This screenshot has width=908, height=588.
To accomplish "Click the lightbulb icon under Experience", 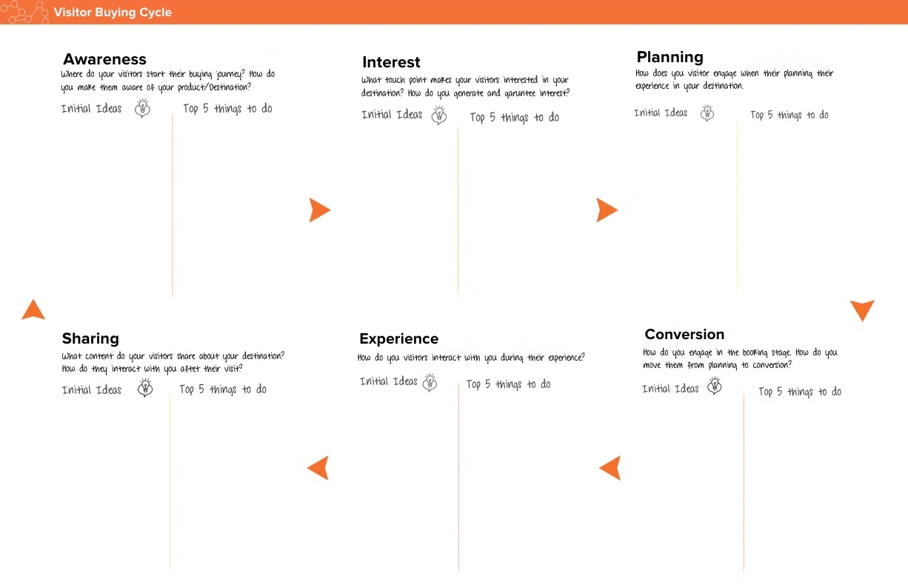I will (430, 383).
